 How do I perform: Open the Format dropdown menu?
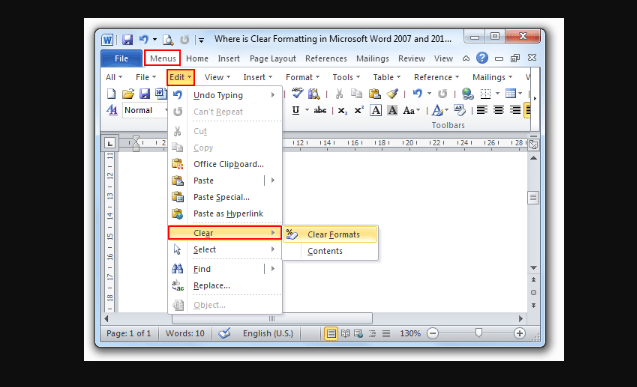(302, 77)
